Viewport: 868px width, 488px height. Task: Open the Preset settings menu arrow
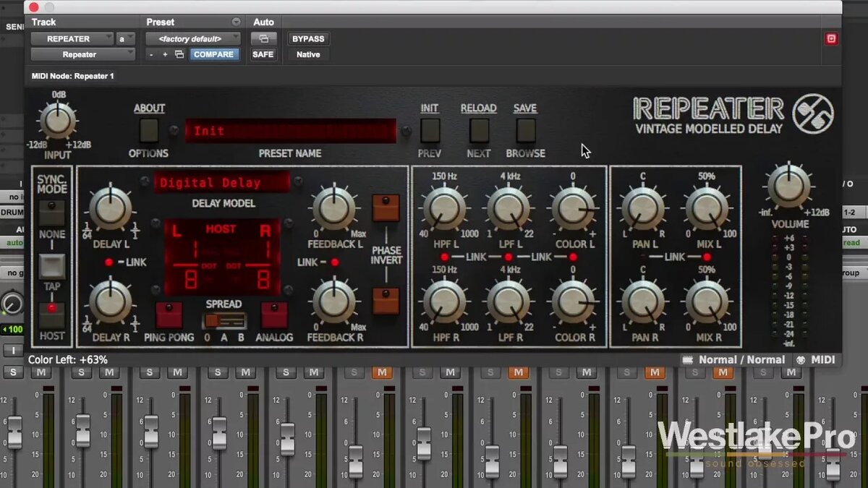click(236, 22)
